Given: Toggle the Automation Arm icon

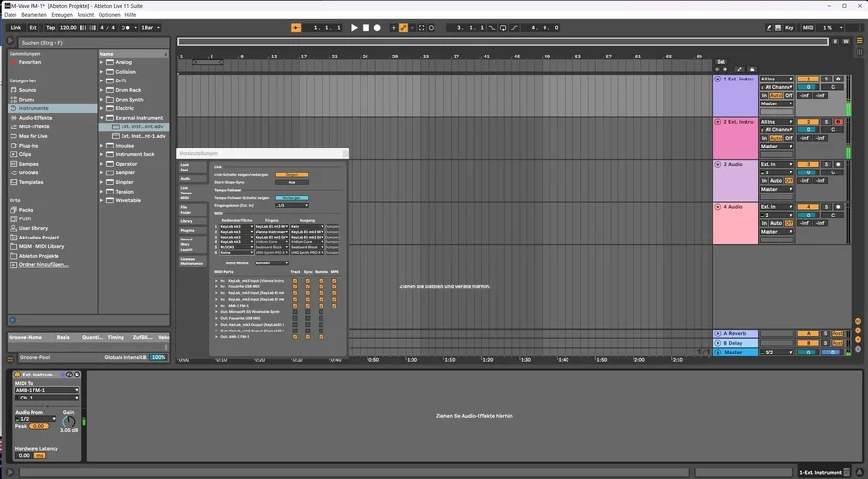Looking at the screenshot, I should [403, 27].
